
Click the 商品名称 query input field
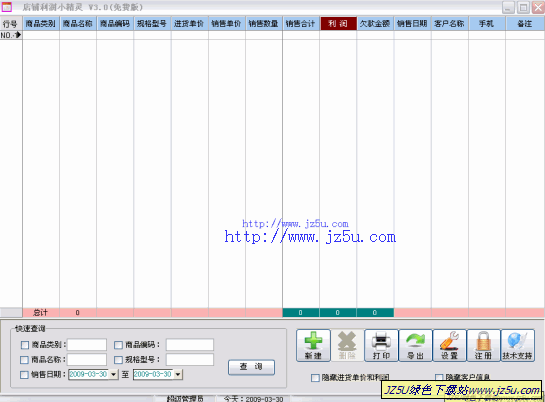point(87,360)
